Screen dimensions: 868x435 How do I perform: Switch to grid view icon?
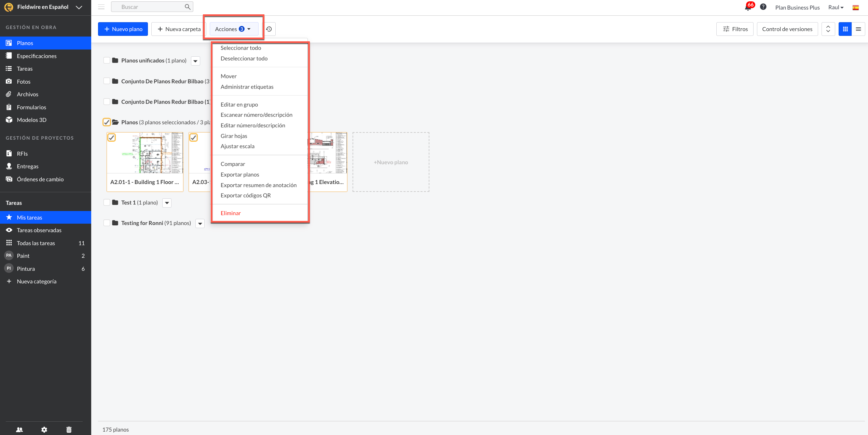click(x=845, y=29)
